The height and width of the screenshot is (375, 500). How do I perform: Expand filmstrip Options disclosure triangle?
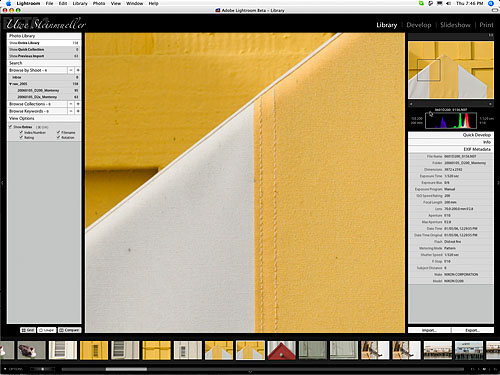click(5, 369)
